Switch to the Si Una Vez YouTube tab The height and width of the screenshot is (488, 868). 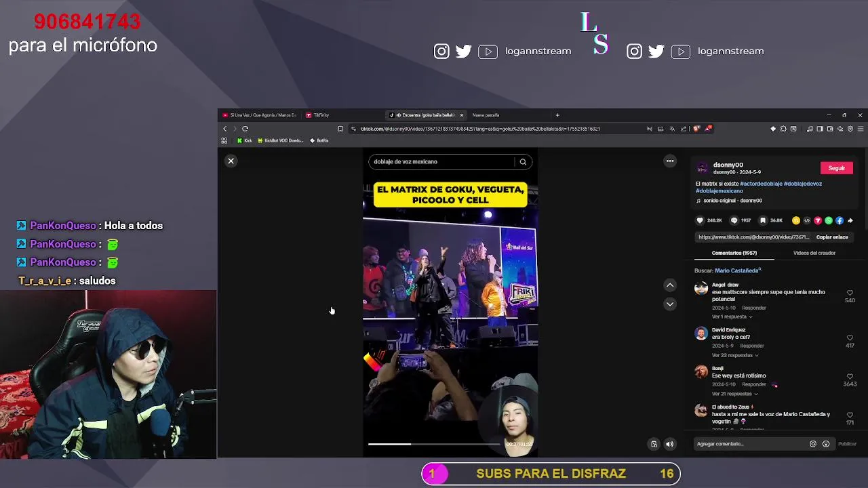pos(260,115)
